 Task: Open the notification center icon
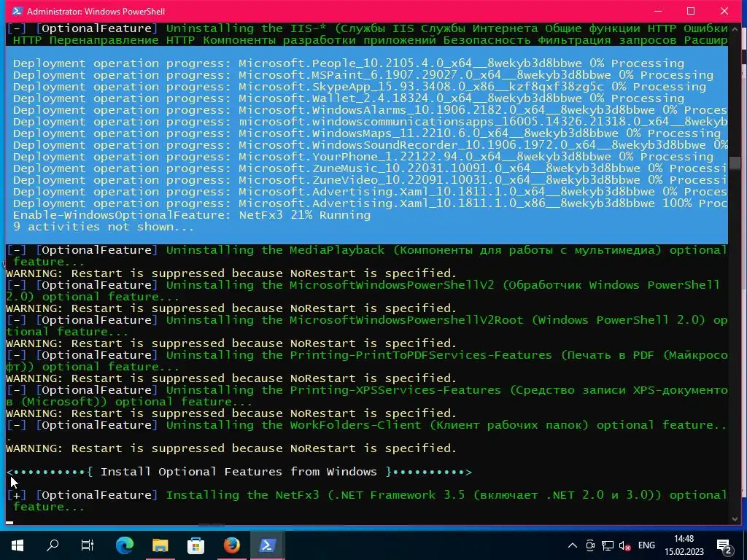[x=724, y=545]
